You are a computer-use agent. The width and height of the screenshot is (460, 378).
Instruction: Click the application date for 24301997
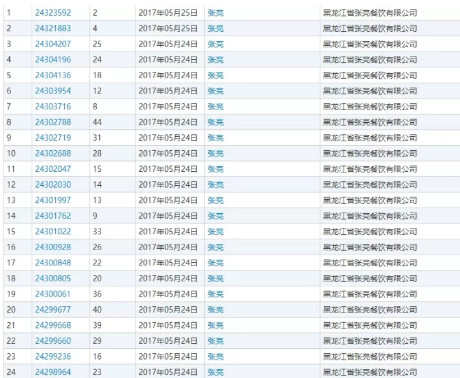[168, 200]
